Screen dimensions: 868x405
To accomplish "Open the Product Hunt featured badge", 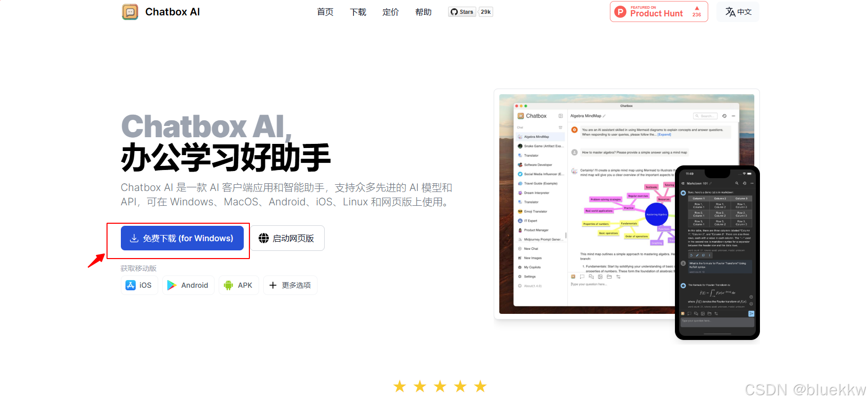I will pos(659,12).
